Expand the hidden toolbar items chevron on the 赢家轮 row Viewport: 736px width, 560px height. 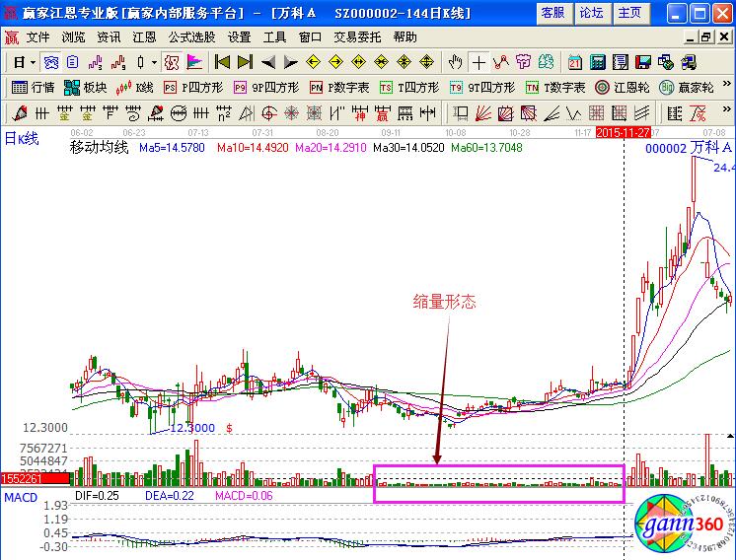725,87
